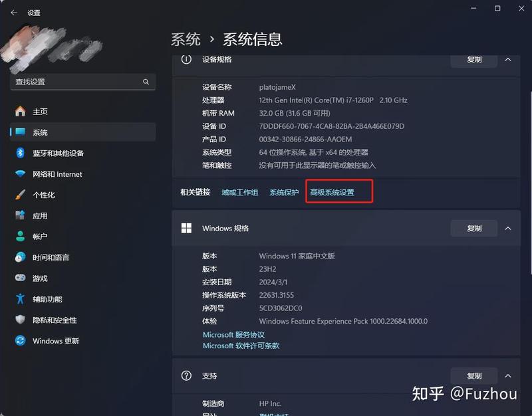Open 时间和语言 settings page
The width and height of the screenshot is (532, 416).
[x=82, y=257]
